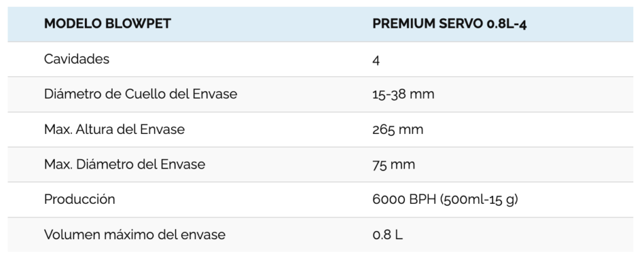Select the 265 mm value
Image resolution: width=644 pixels, height=263 pixels.
tap(398, 130)
